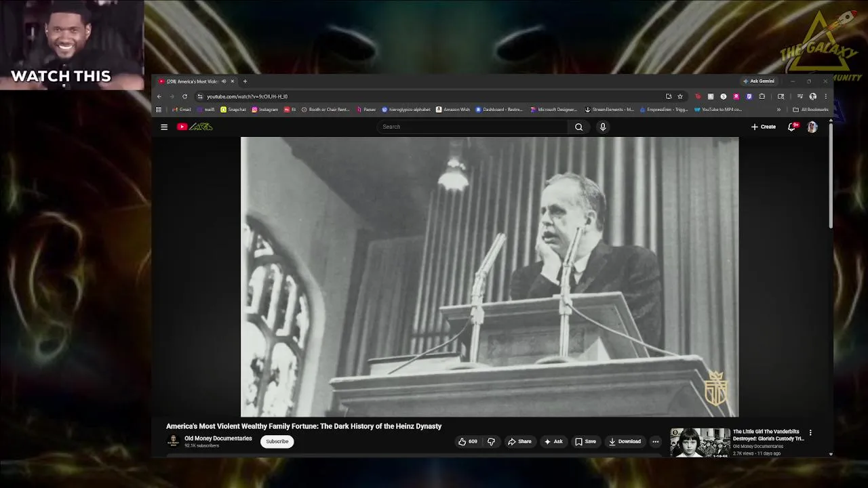The image size is (868, 488).
Task: Open the YouTube hamburger guide menu
Action: (x=164, y=127)
